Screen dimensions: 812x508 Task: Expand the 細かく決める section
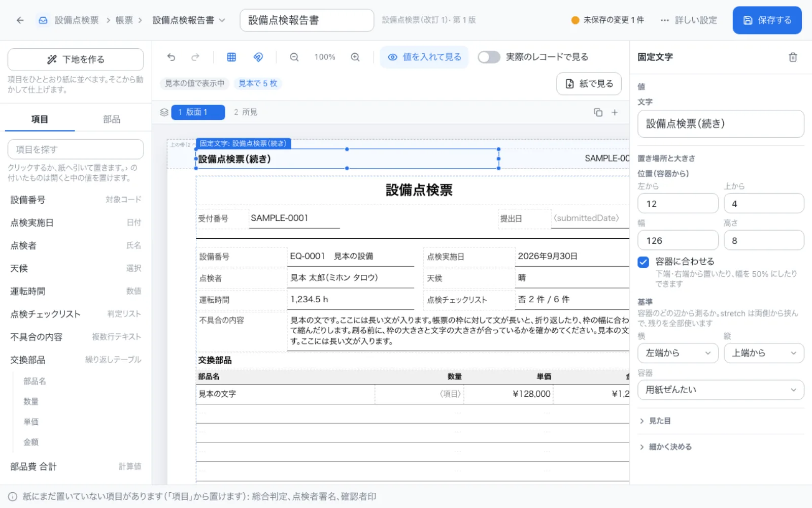point(721,447)
